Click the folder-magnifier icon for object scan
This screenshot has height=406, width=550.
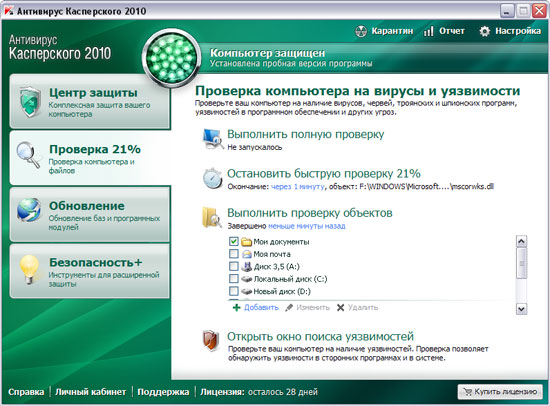(212, 218)
